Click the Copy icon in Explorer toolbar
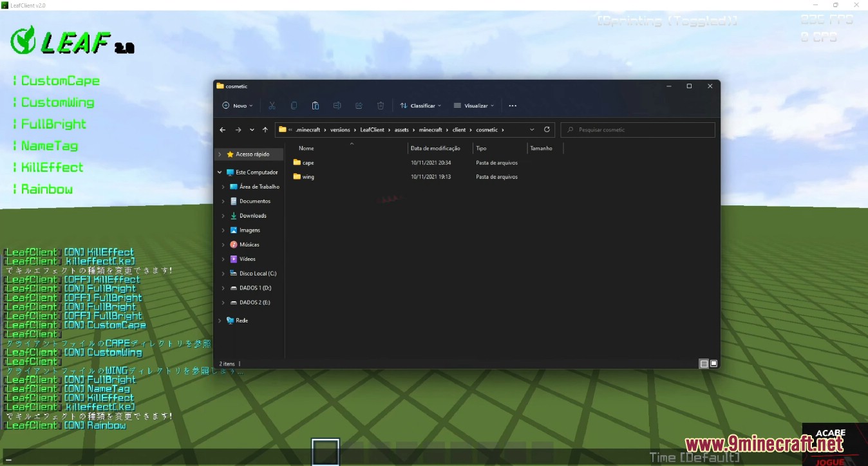The height and width of the screenshot is (466, 868). coord(294,106)
